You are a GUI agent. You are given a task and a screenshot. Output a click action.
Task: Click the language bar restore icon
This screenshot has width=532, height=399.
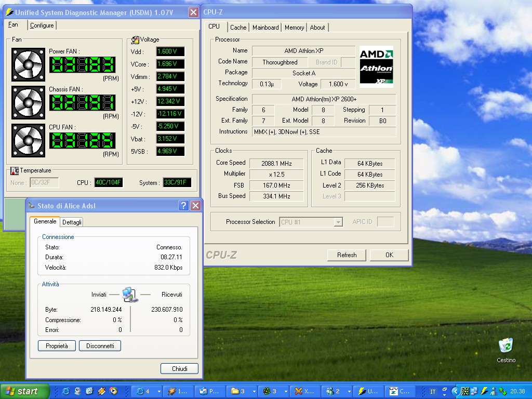445,390
